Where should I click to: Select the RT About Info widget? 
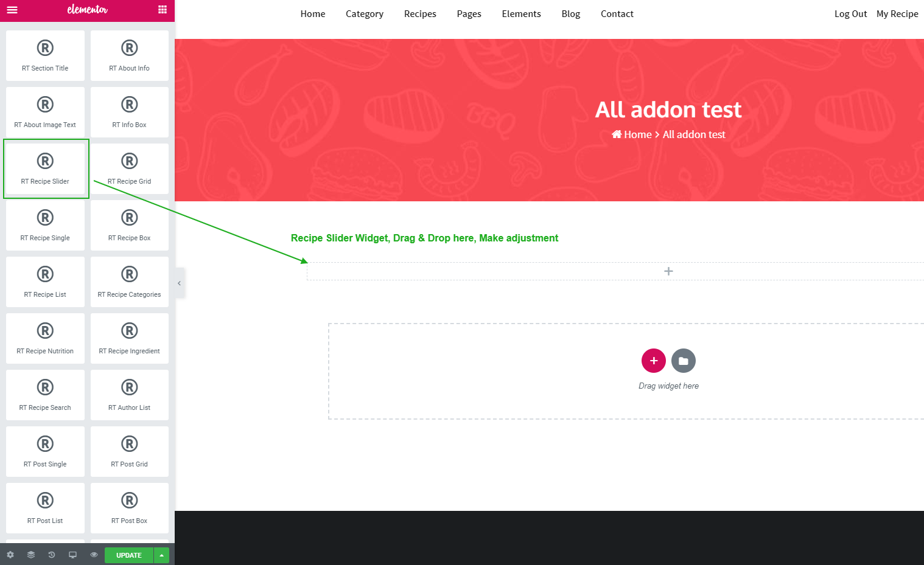coord(130,55)
